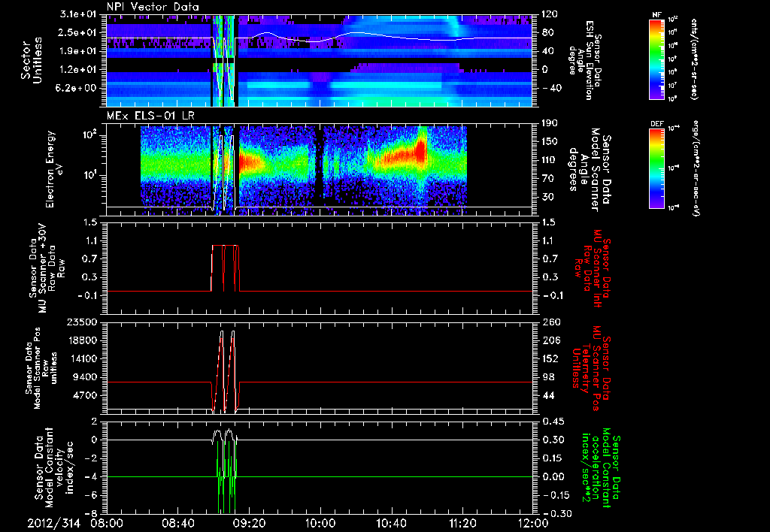The height and width of the screenshot is (532, 770).
Task: Click the -40 degree tick label
Action: 550,89
